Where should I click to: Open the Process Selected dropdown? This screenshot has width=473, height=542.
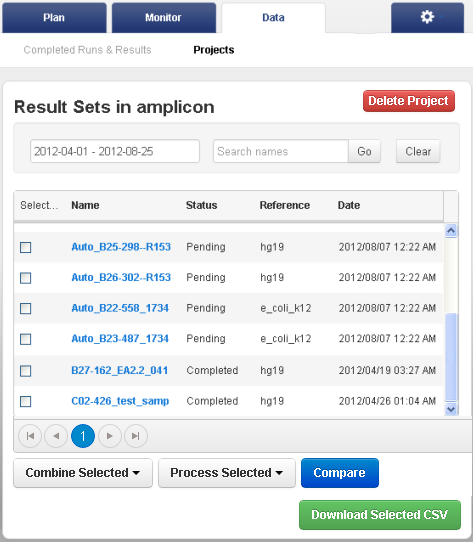(x=227, y=473)
